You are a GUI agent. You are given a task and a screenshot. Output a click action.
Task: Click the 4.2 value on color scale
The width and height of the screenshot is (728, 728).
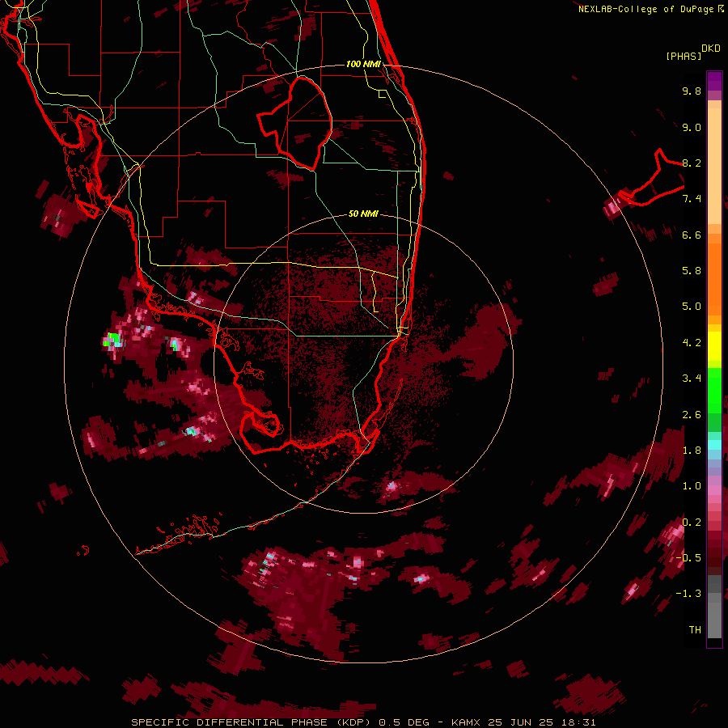[x=692, y=343]
